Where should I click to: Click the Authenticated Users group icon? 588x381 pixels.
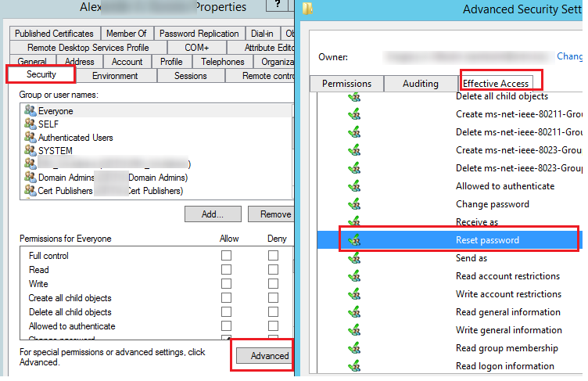30,138
